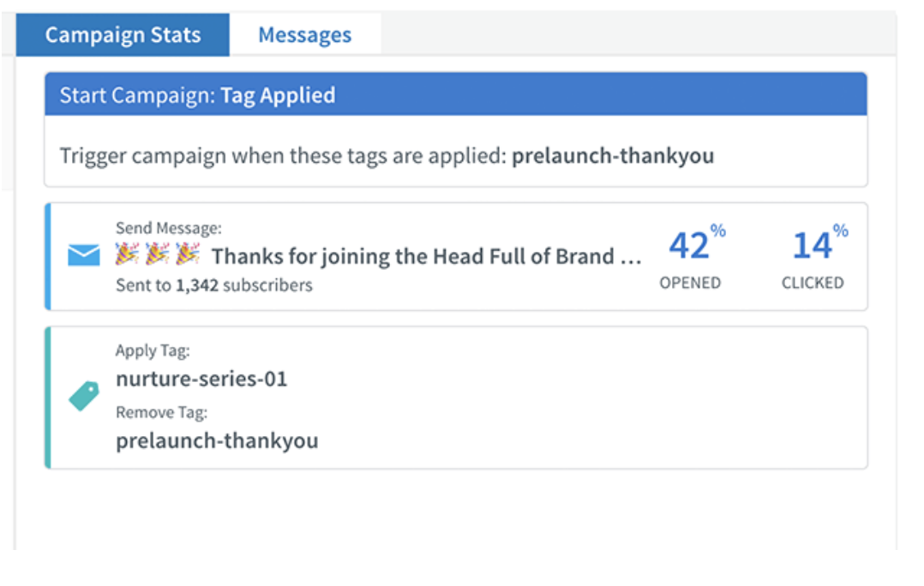Click the "Apply Tag:" label
The height and width of the screenshot is (586, 924).
pyautogui.click(x=153, y=351)
